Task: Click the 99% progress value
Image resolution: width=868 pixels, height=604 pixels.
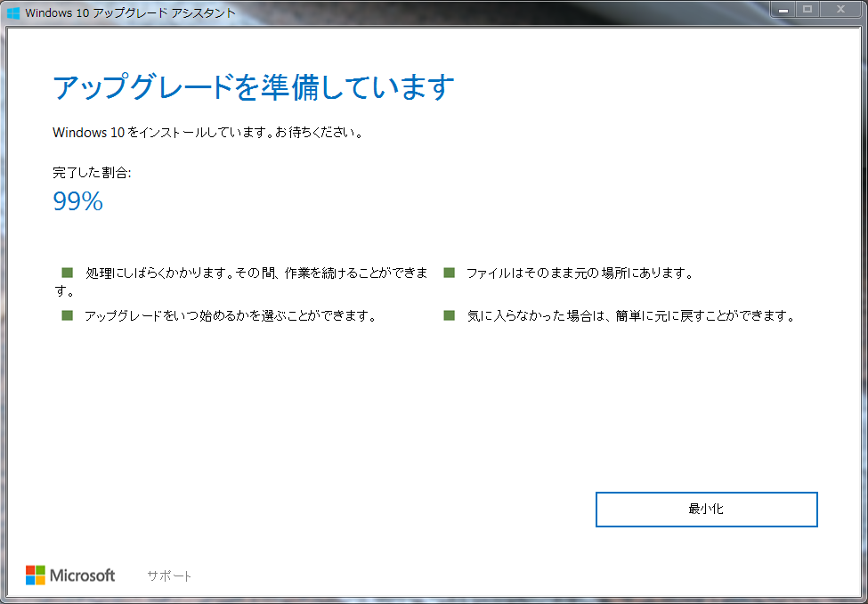Action: [x=78, y=201]
